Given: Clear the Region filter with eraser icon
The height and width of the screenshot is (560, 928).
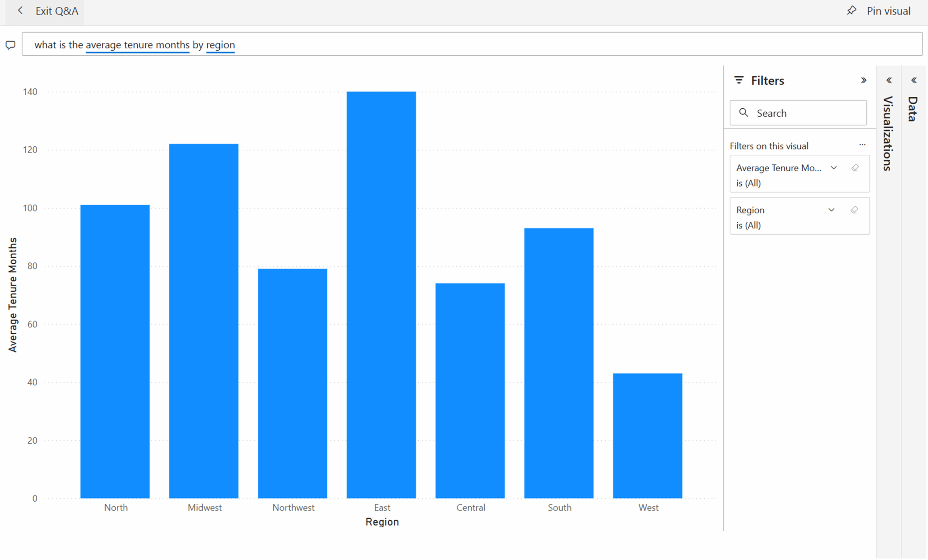Looking at the screenshot, I should click(854, 210).
